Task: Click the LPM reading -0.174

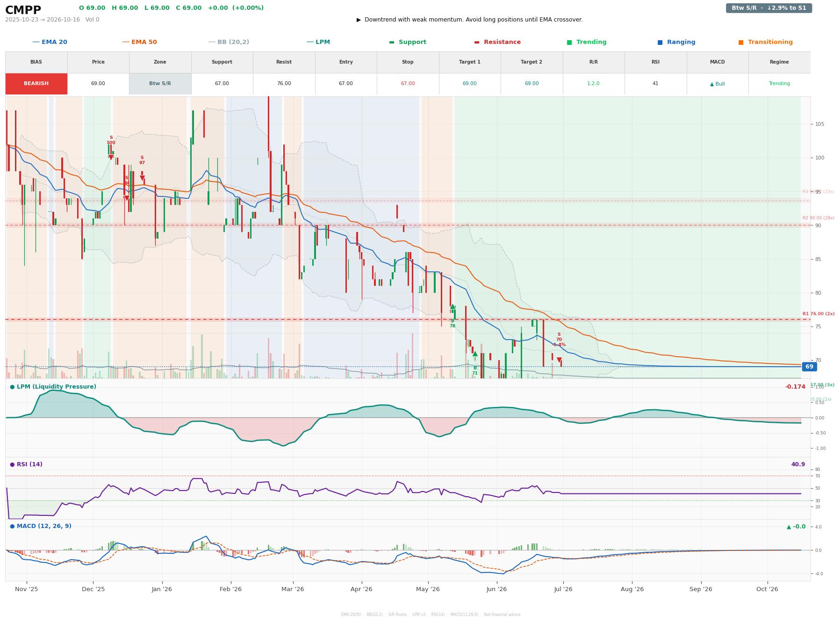Action: click(x=795, y=387)
